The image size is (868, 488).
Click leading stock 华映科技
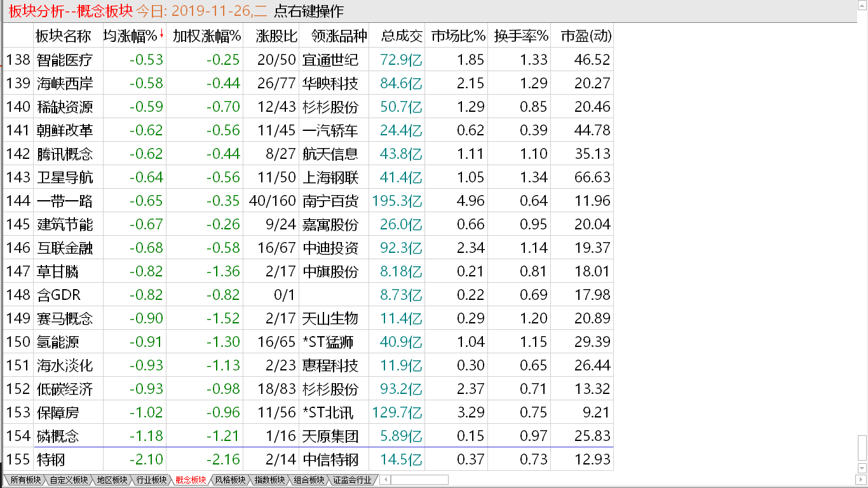click(x=330, y=83)
